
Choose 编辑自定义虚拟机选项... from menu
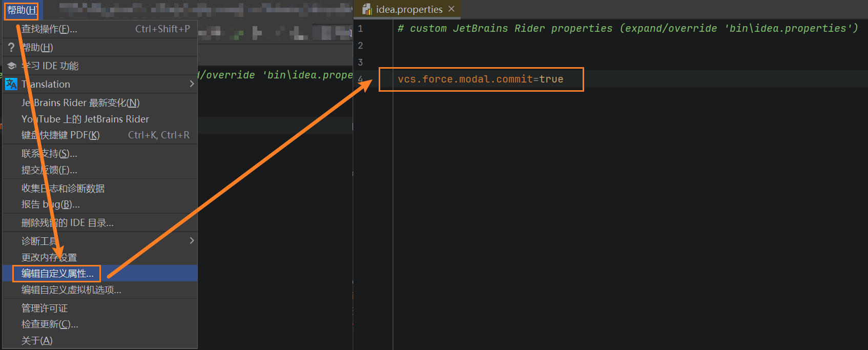71,290
